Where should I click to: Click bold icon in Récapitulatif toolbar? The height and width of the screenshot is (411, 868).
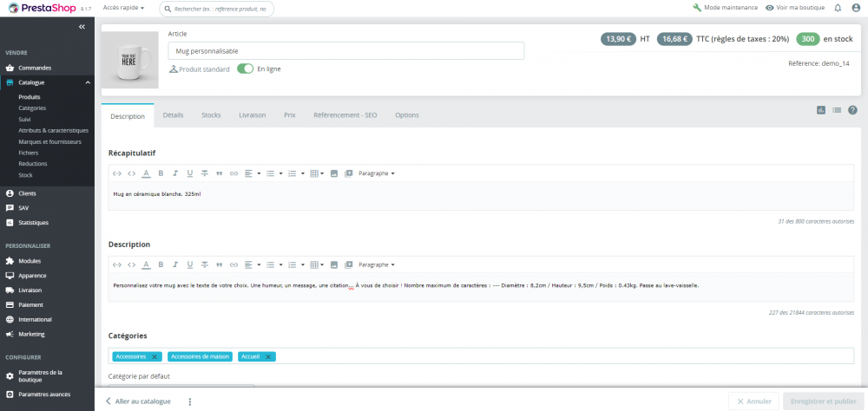click(x=161, y=173)
